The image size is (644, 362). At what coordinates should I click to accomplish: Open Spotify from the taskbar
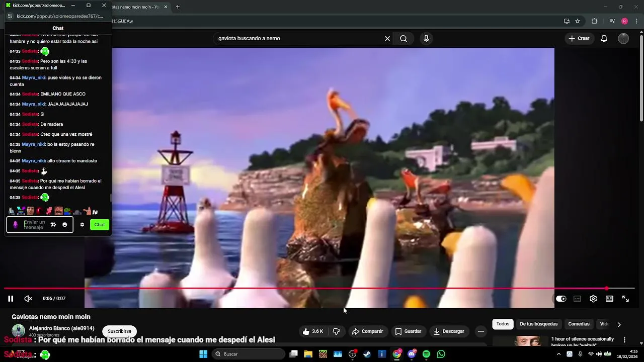click(426, 354)
